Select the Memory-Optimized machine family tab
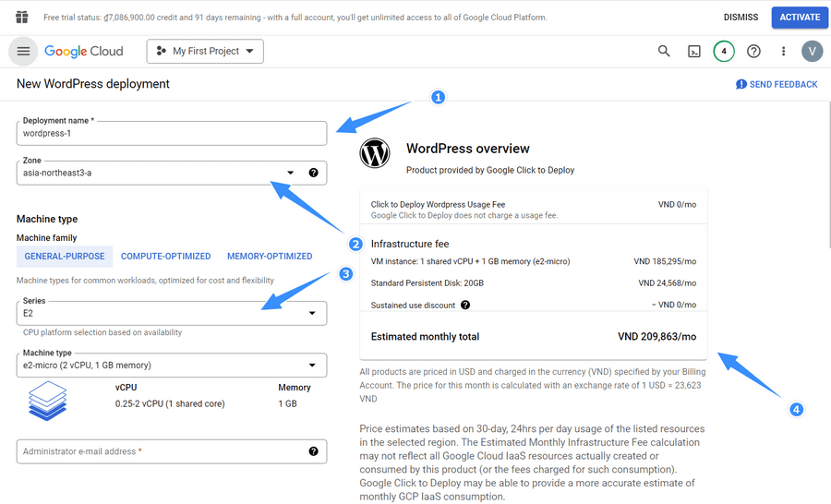 click(270, 257)
